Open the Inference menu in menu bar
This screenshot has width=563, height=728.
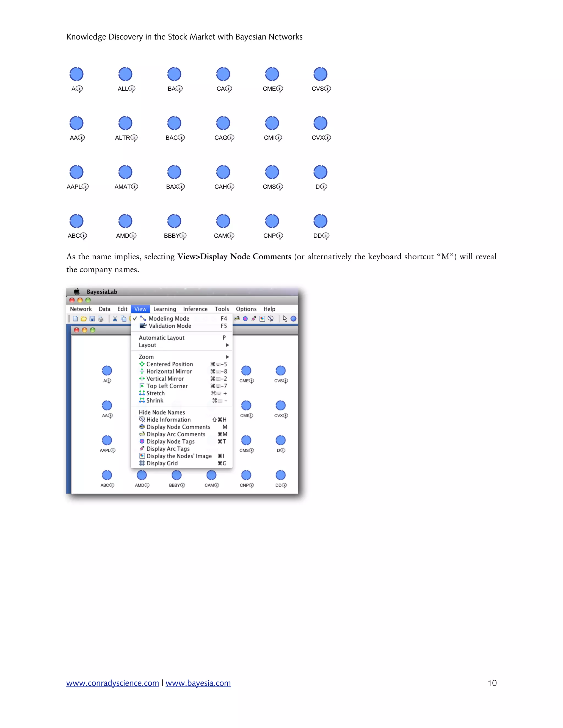pyautogui.click(x=195, y=309)
